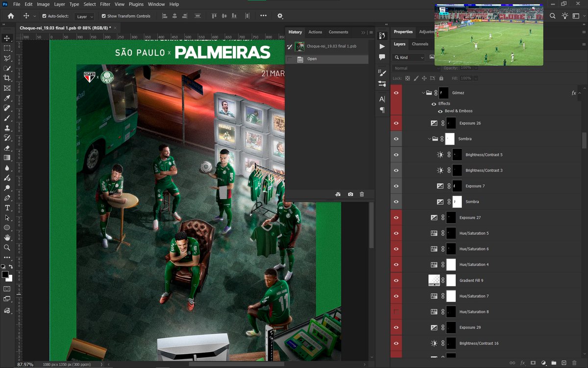Image resolution: width=588 pixels, height=368 pixels.
Task: Open the Filter menu
Action: pos(105,4)
